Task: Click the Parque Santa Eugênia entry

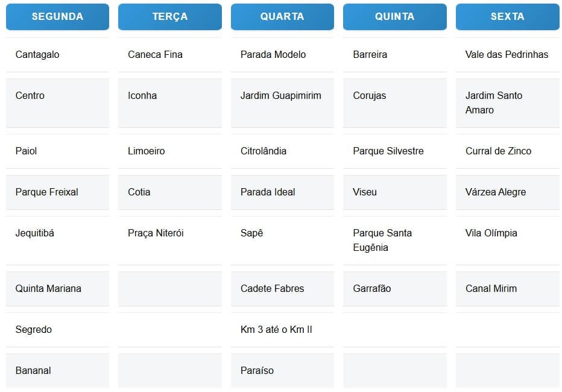Action: pyautogui.click(x=382, y=240)
